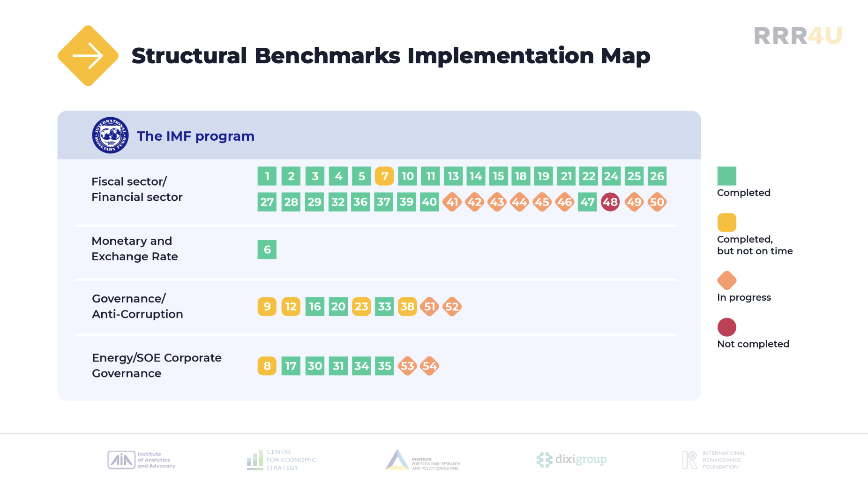Click the RRR4U logo
Screen dimensions: 868x484
point(798,36)
